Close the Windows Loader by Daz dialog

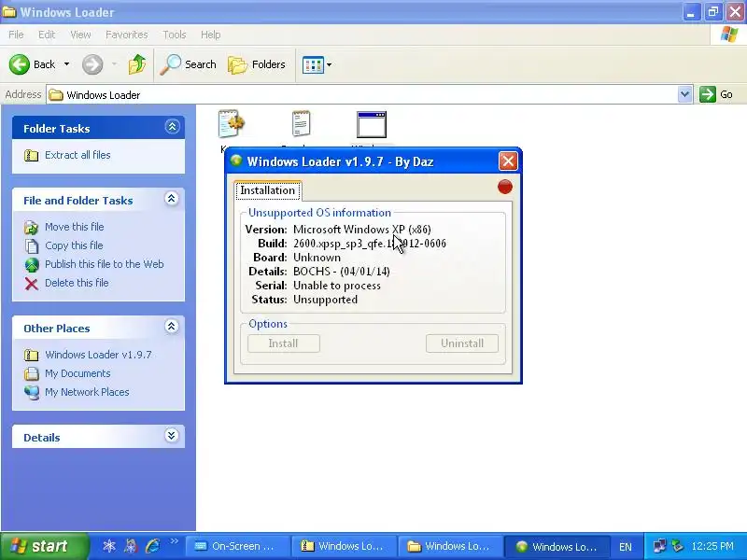click(x=508, y=161)
